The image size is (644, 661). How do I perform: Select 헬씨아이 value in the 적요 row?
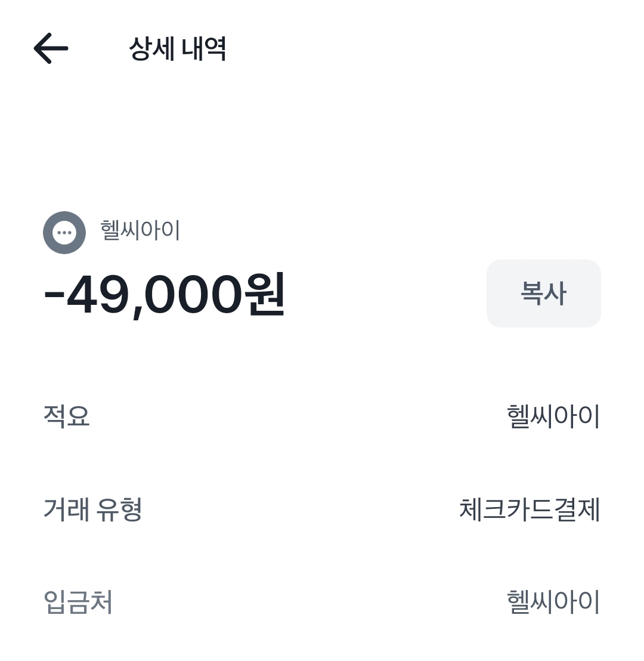tap(553, 416)
